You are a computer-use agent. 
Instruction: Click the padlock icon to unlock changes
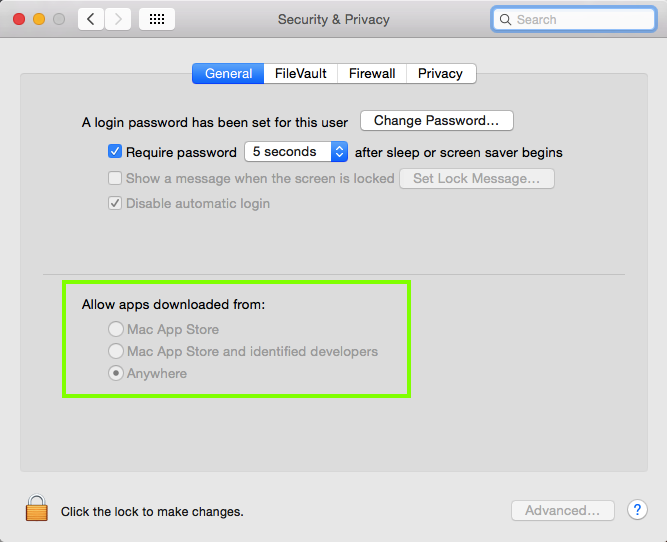(x=37, y=509)
